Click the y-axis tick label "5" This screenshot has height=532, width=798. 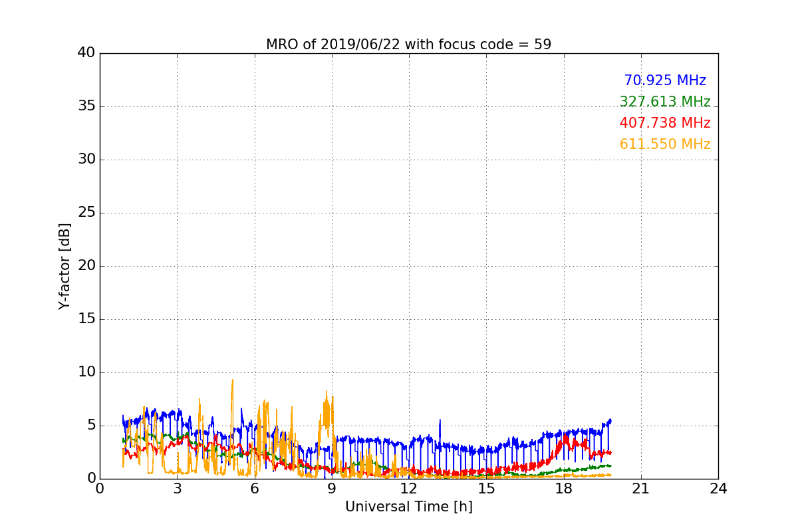(90, 426)
